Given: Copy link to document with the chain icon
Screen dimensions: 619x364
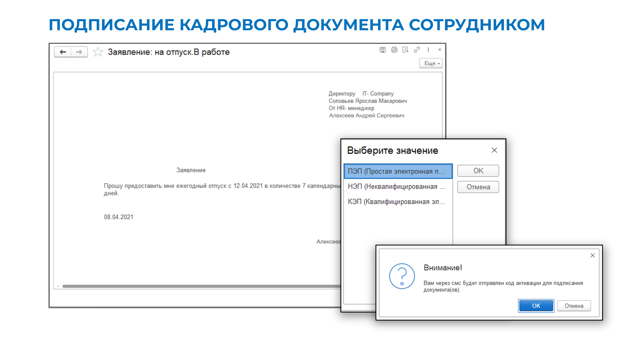Looking at the screenshot, I should coord(417,49).
